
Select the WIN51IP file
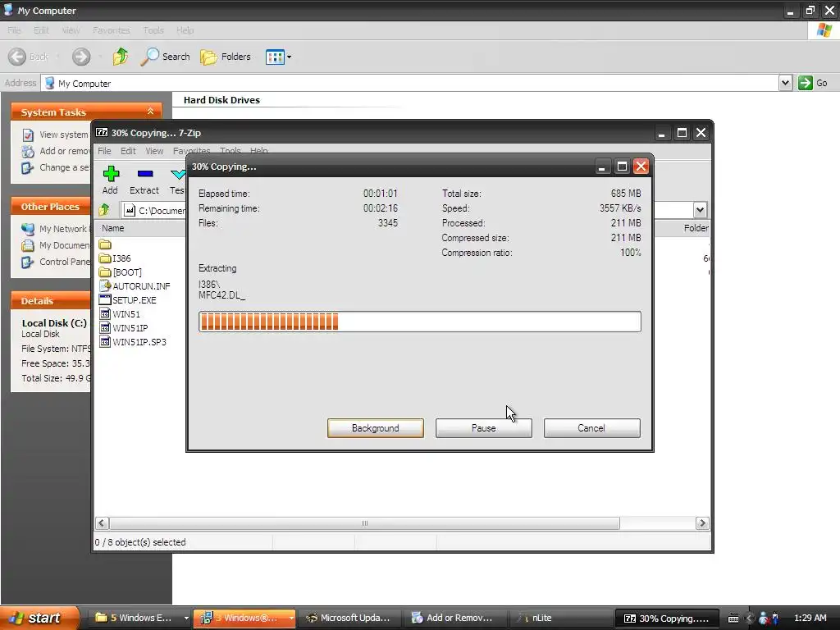pos(124,328)
